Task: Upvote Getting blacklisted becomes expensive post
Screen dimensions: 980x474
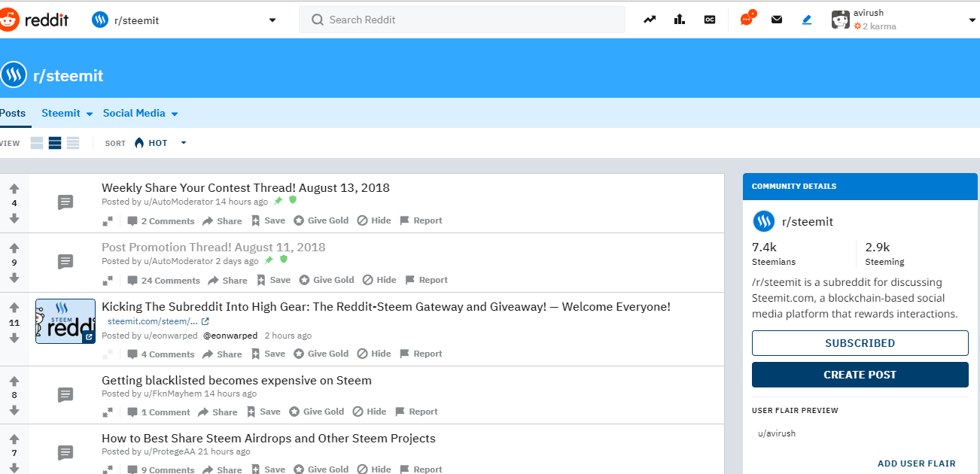Action: point(14,381)
